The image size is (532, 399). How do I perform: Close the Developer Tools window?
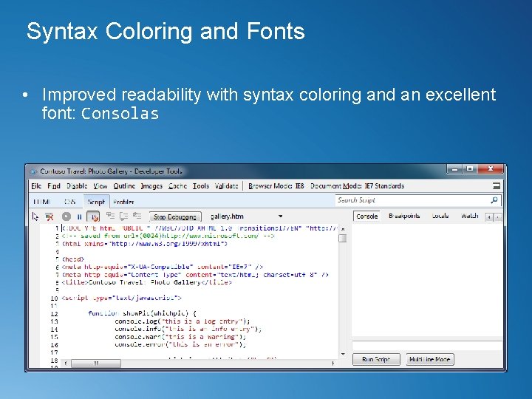click(x=491, y=168)
